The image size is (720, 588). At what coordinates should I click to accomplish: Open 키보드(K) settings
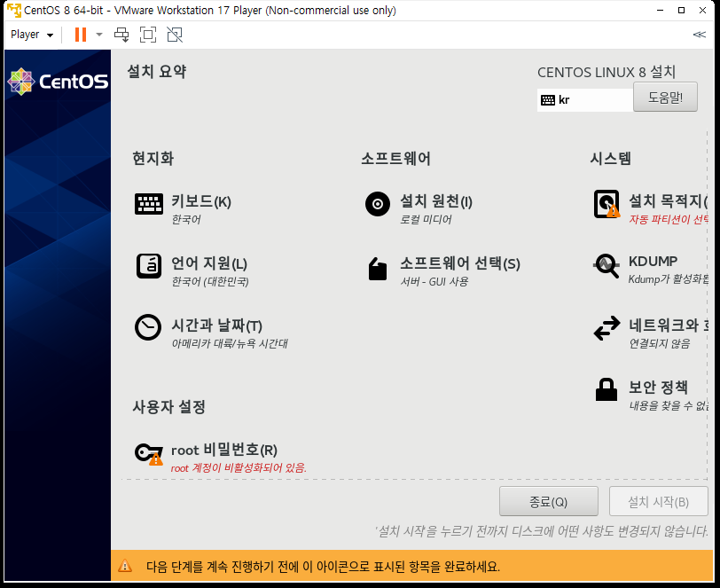(201, 201)
